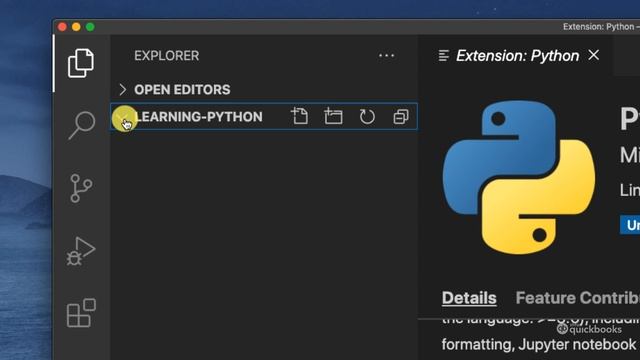Open the Extensions view

[x=81, y=313]
